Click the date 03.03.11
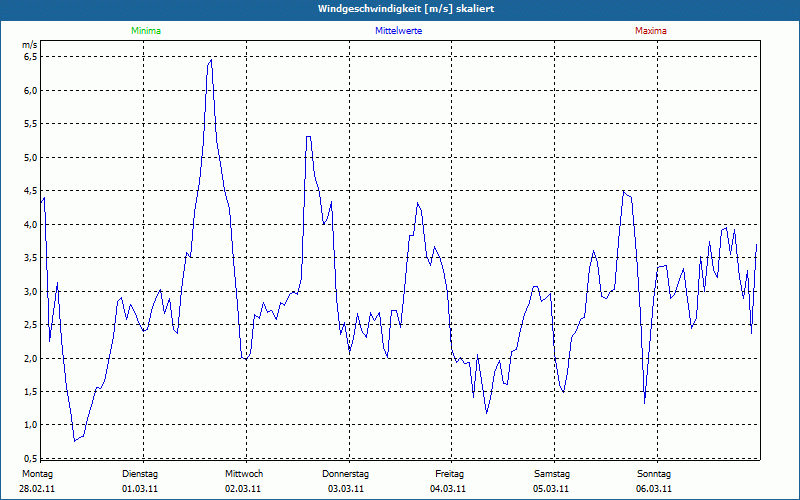This screenshot has height=500, width=800. (346, 489)
